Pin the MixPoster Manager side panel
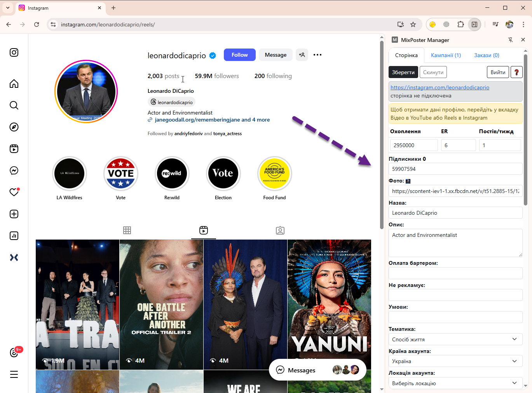Image resolution: width=532 pixels, height=393 pixels. tap(511, 40)
